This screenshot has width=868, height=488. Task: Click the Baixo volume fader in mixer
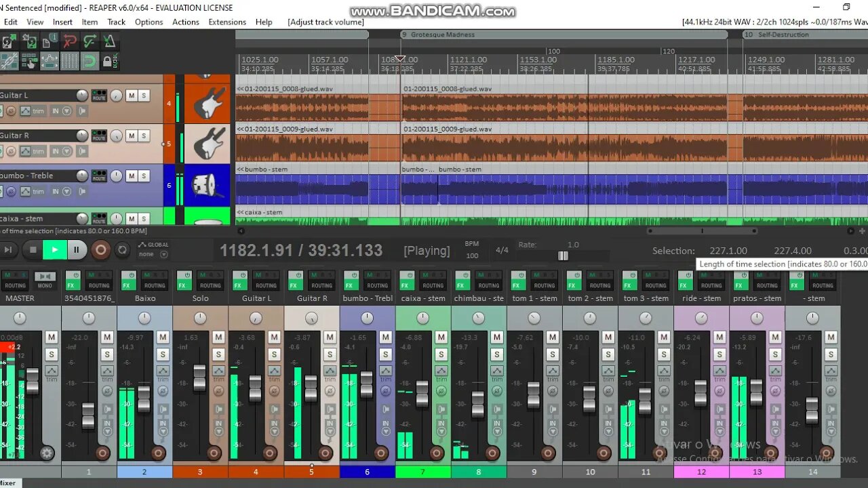144,399
